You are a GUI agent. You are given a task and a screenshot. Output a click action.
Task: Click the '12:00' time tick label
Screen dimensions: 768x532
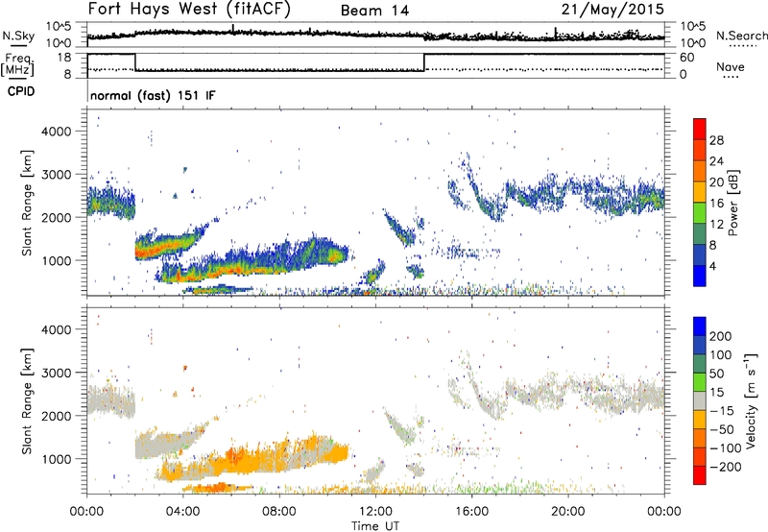pos(375,512)
